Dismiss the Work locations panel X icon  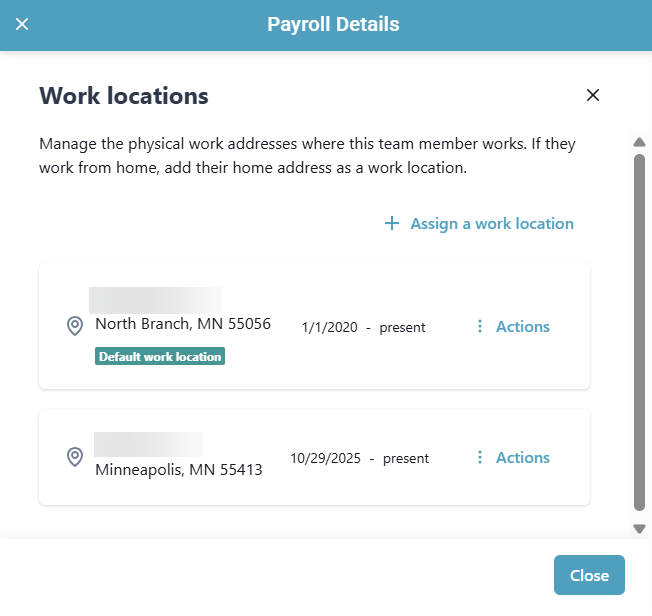[593, 95]
